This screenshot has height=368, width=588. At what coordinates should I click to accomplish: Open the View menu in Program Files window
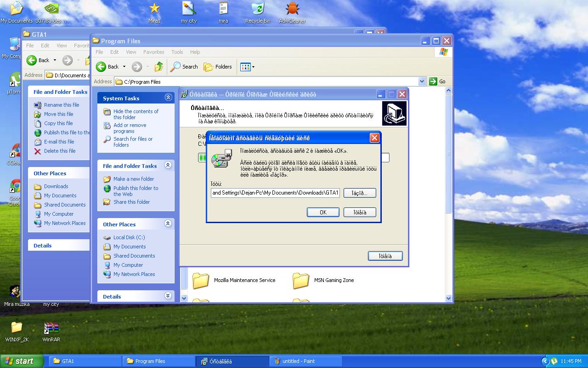(131, 52)
